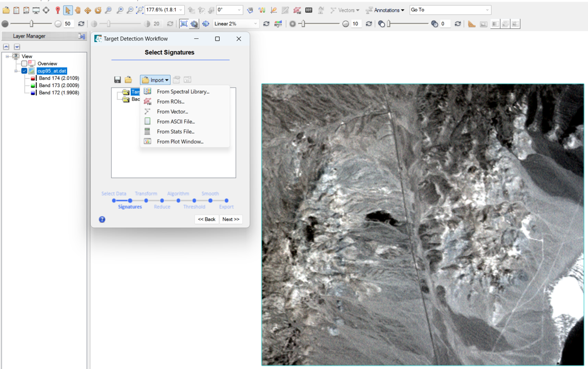
Task: Collapse the cup95_at.dat band tree
Action: tap(15, 71)
